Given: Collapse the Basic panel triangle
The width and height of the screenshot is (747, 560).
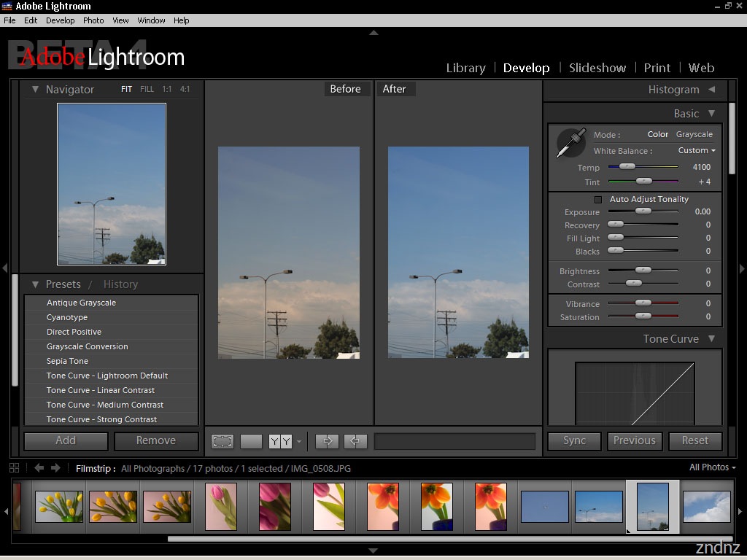Looking at the screenshot, I should click(712, 113).
